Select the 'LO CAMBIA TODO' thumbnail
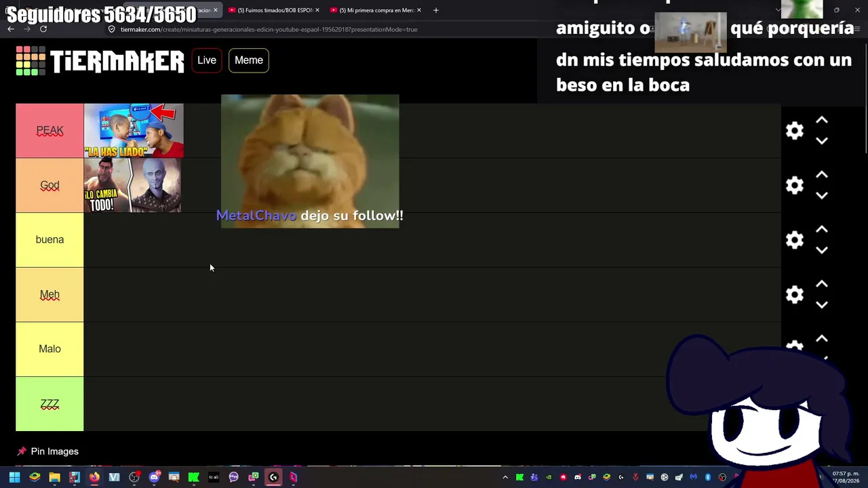Screen dimensions: 868x488 click(x=133, y=185)
